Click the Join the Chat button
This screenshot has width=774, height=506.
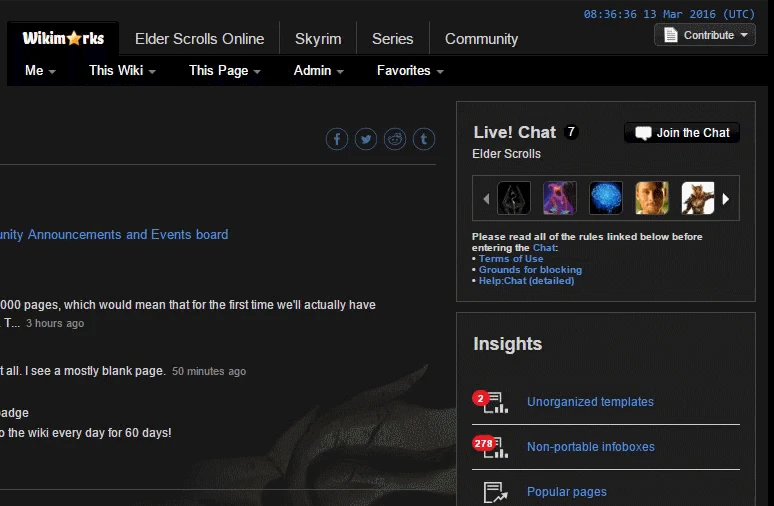682,133
